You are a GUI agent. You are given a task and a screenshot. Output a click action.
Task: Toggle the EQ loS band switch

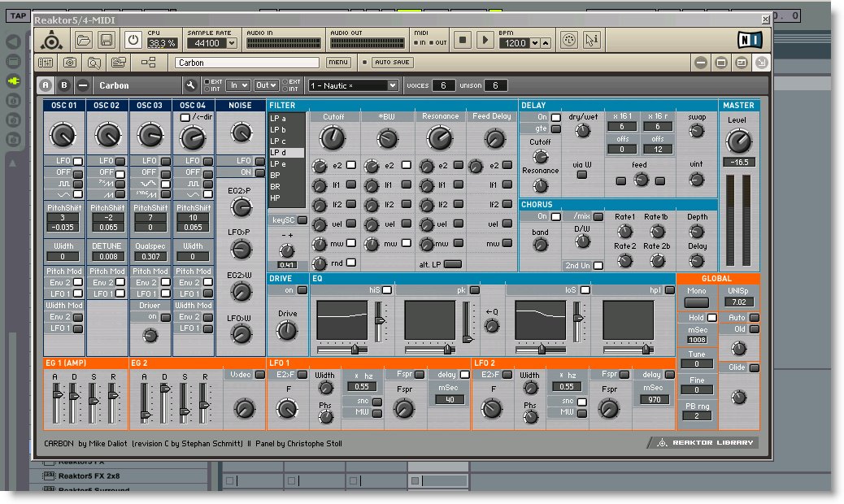(585, 290)
